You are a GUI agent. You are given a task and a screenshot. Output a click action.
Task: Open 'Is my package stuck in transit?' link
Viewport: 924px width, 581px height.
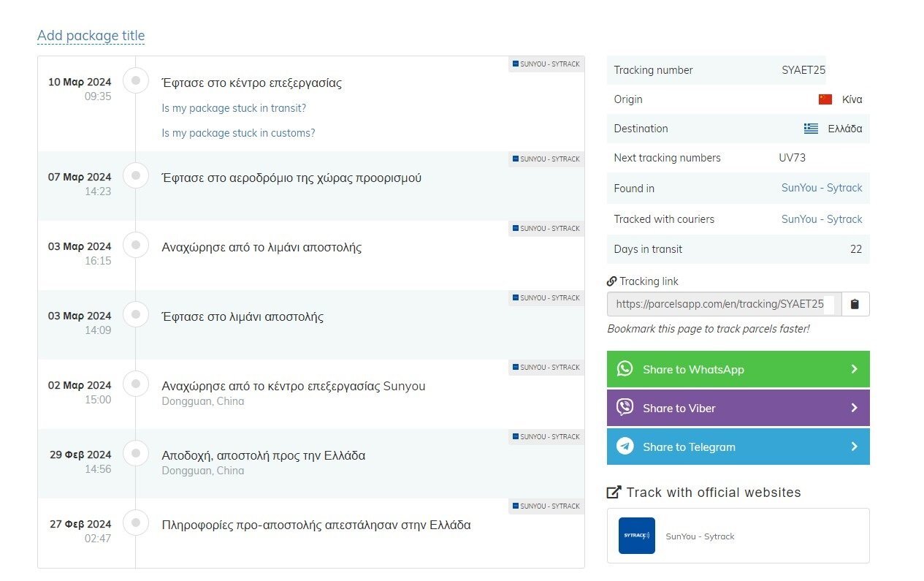[234, 108]
